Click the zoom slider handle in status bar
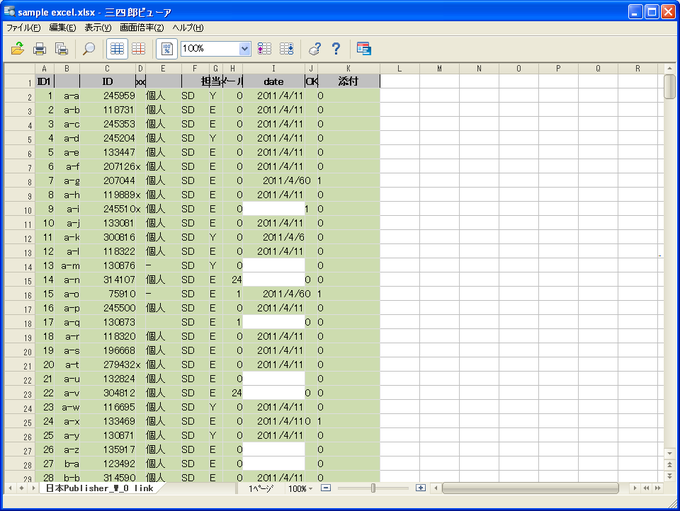This screenshot has width=680, height=511. click(x=373, y=488)
